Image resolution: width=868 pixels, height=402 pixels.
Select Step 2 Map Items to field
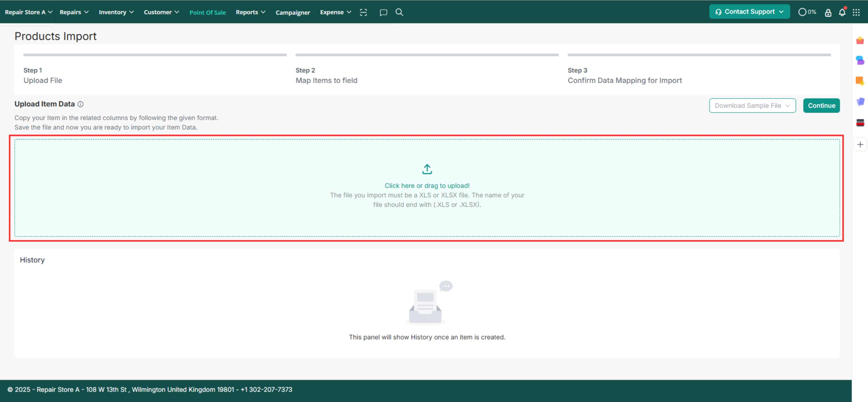tap(326, 75)
